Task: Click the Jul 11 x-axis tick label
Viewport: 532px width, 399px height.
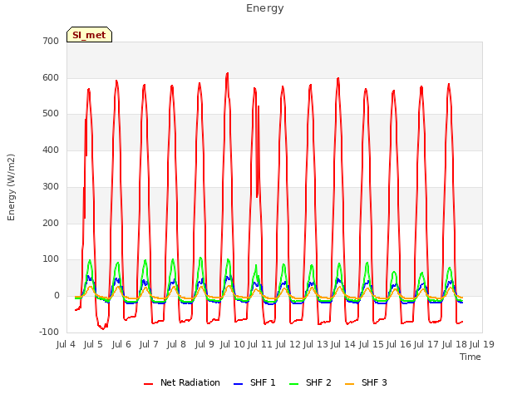Action: 260,344
